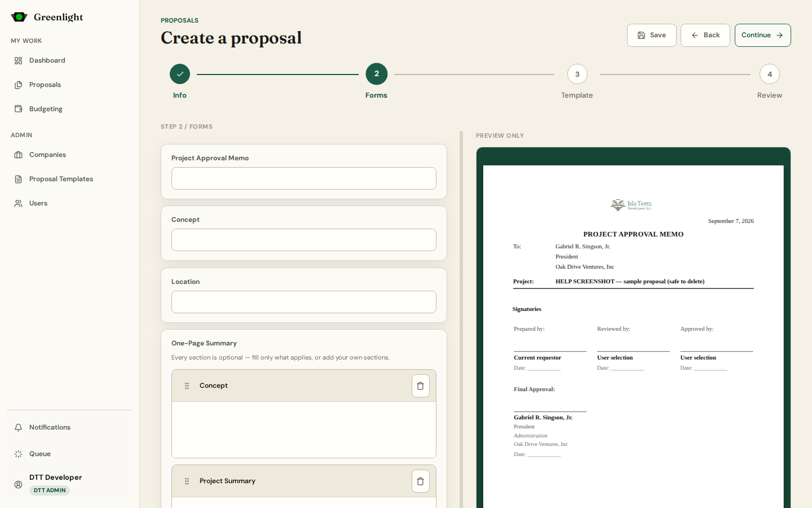The height and width of the screenshot is (508, 812).
Task: Click the DTT ADMIN badge
Action: pos(50,491)
